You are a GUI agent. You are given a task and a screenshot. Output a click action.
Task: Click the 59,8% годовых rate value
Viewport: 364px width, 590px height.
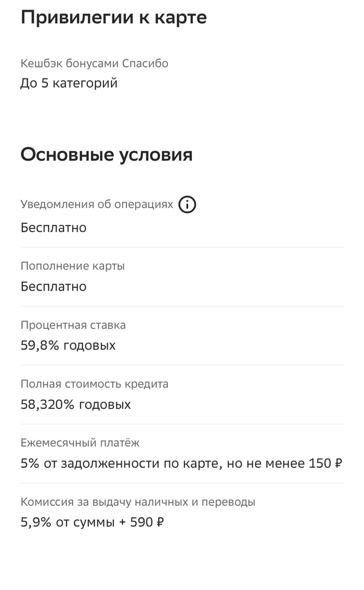[x=68, y=345]
